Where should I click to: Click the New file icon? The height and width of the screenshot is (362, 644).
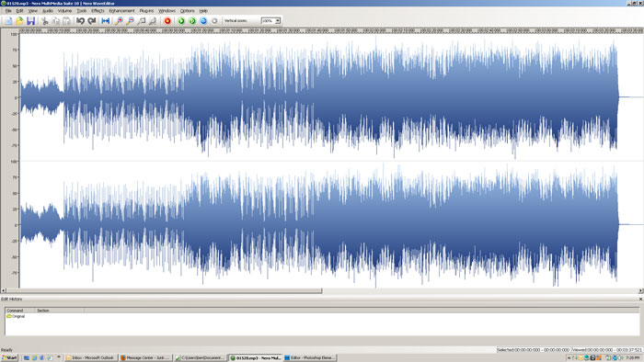point(8,21)
